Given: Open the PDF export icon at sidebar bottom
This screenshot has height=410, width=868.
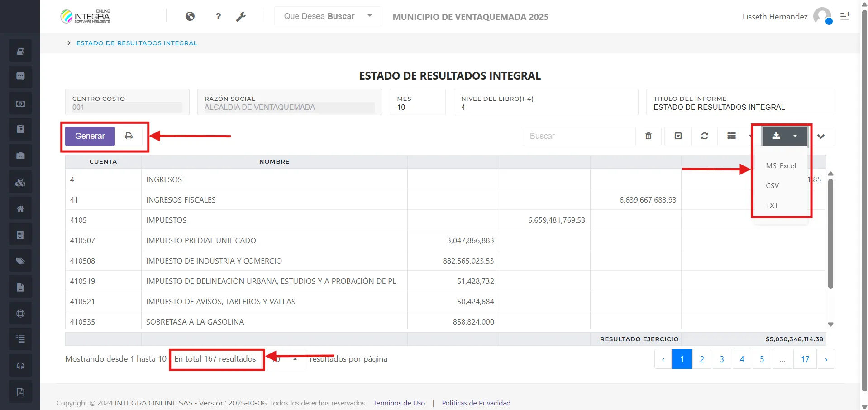Looking at the screenshot, I should pyautogui.click(x=20, y=391).
